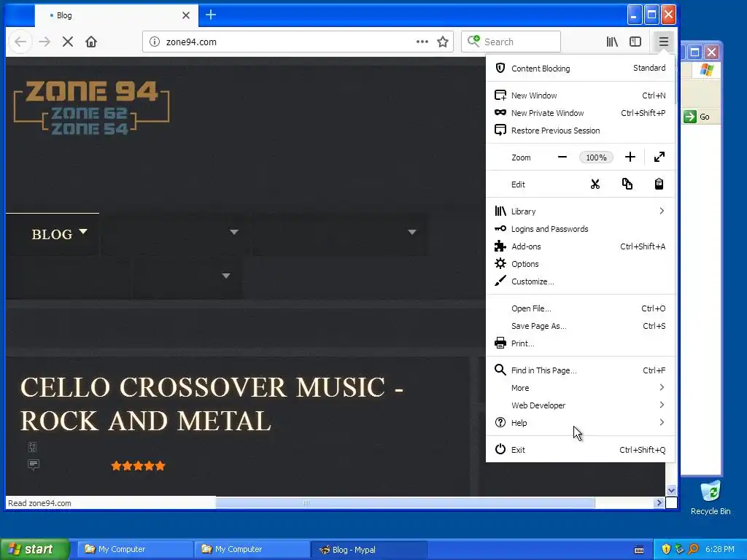Image resolution: width=747 pixels, height=560 pixels.
Task: Toggle the sidebar view button
Action: click(635, 42)
